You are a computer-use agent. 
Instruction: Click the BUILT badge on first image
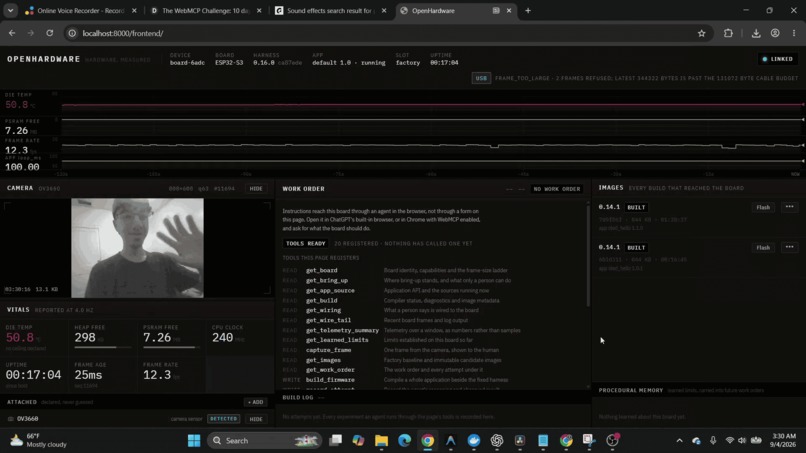pos(636,207)
